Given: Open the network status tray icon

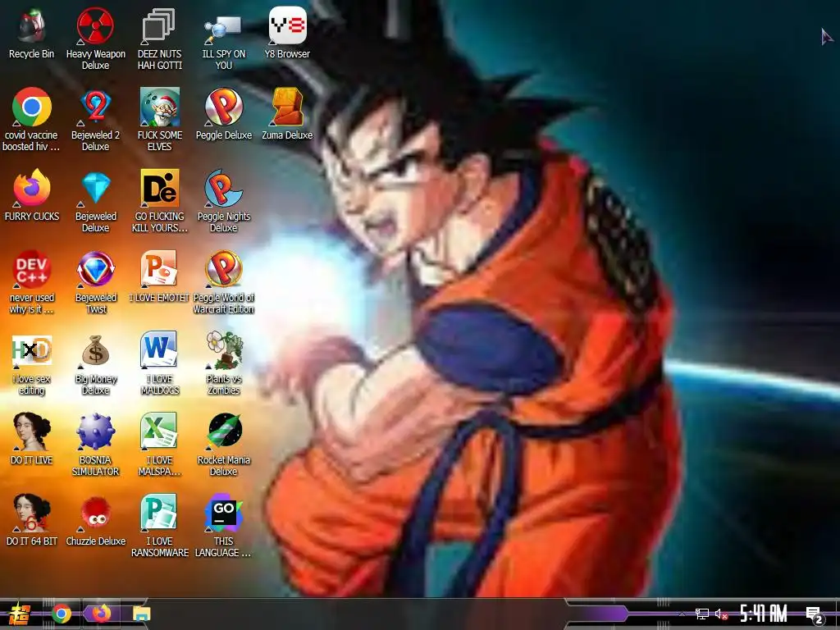Looking at the screenshot, I should (702, 614).
